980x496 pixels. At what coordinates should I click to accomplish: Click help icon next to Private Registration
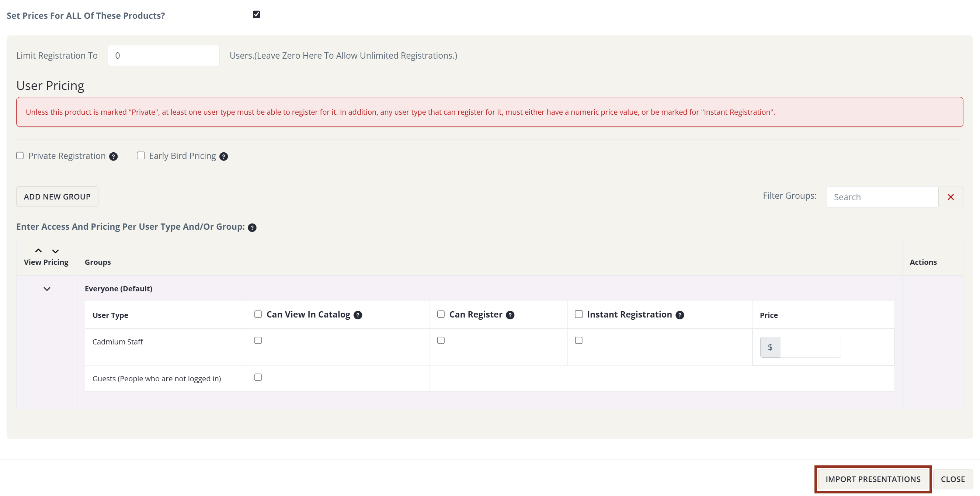(113, 156)
